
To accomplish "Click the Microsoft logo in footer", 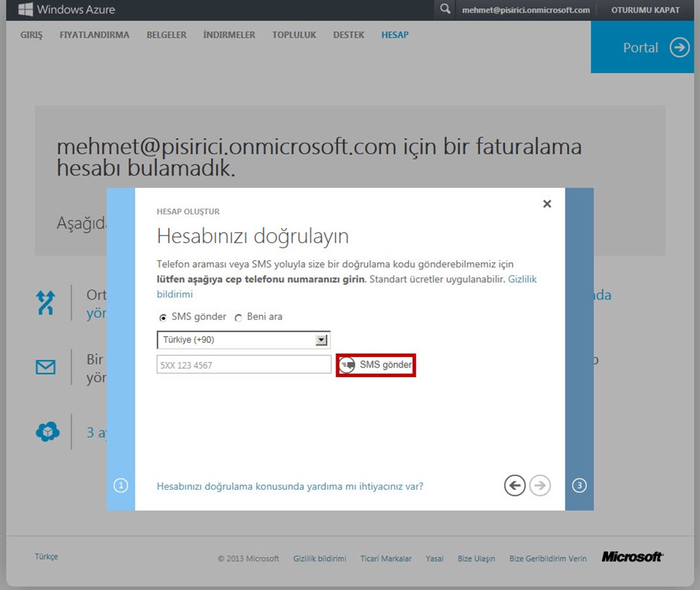I will click(x=633, y=557).
